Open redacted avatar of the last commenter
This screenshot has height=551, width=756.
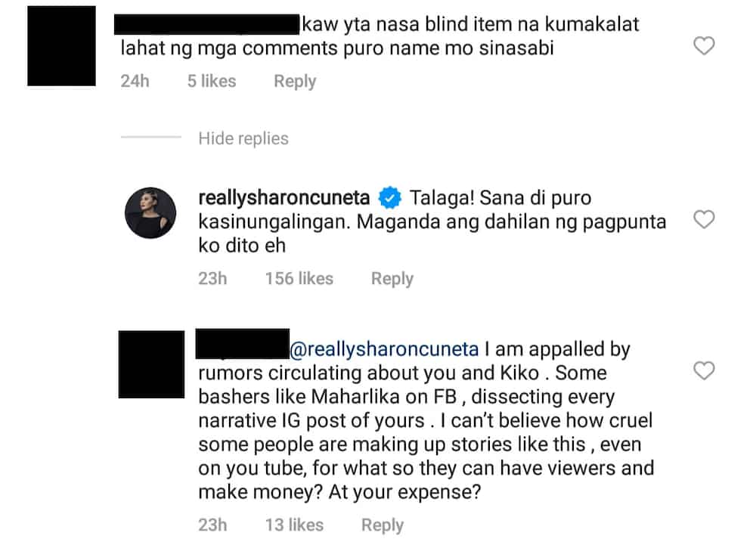pos(151,364)
